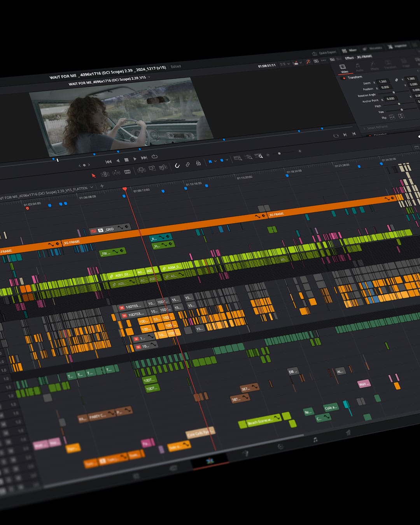The width and height of the screenshot is (420, 525).
Task: Click the Match Frame icon under viewer
Action: pos(336,136)
